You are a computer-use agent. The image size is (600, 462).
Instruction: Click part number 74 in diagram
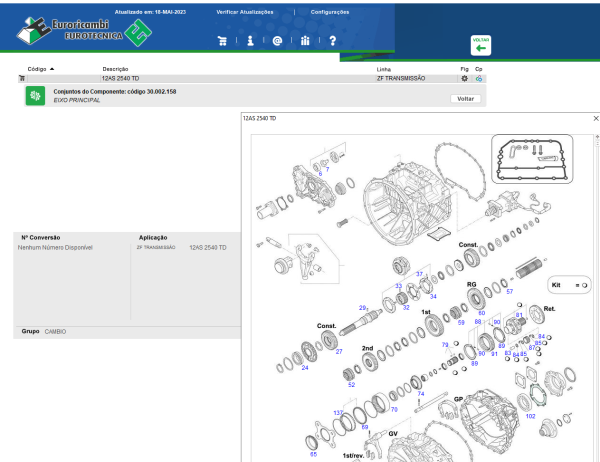pos(421,393)
